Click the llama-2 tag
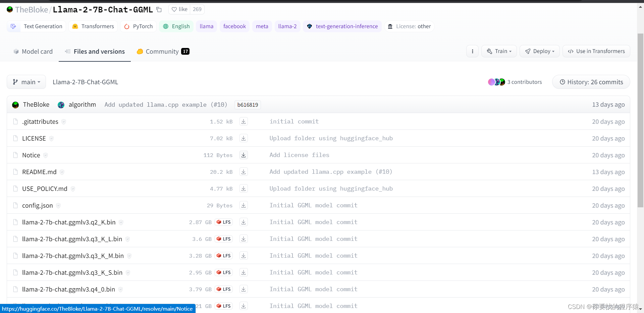644x313 pixels. 287,26
